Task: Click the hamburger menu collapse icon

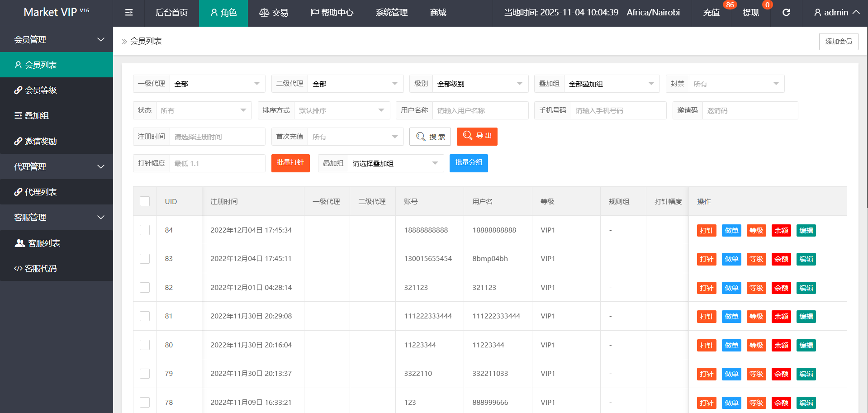Action: tap(129, 13)
